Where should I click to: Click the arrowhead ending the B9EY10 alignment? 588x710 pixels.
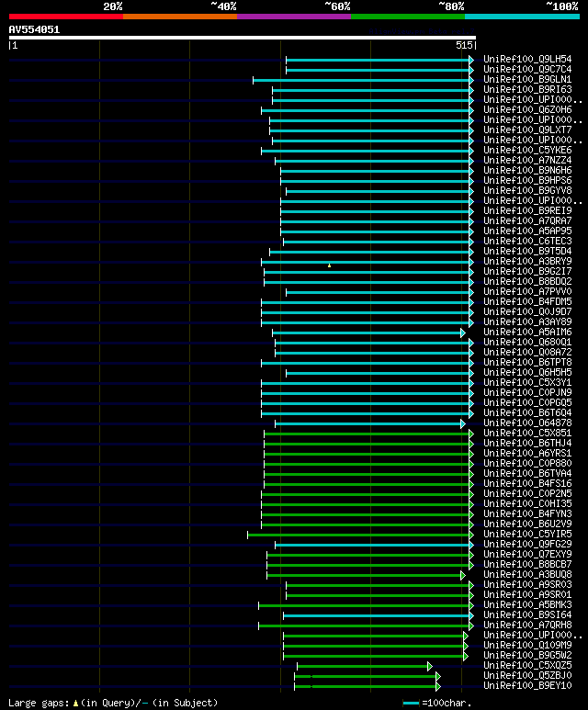(438, 686)
